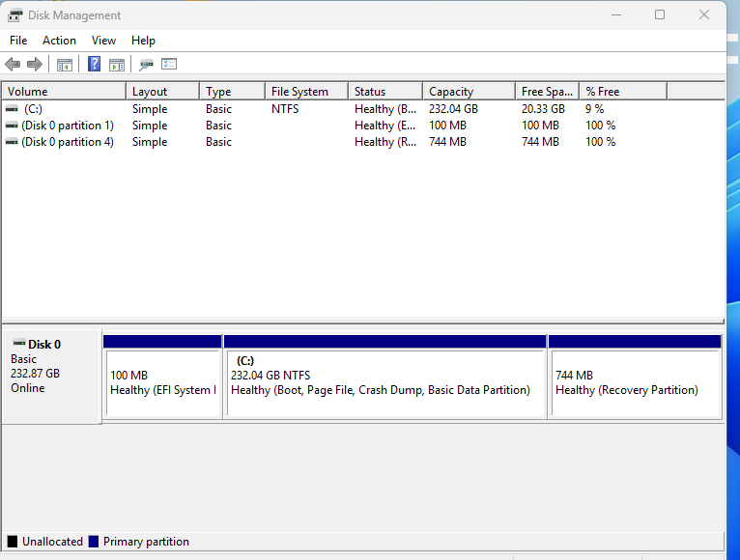The width and height of the screenshot is (740, 560).
Task: Sort by the Type column header
Action: coord(232,91)
